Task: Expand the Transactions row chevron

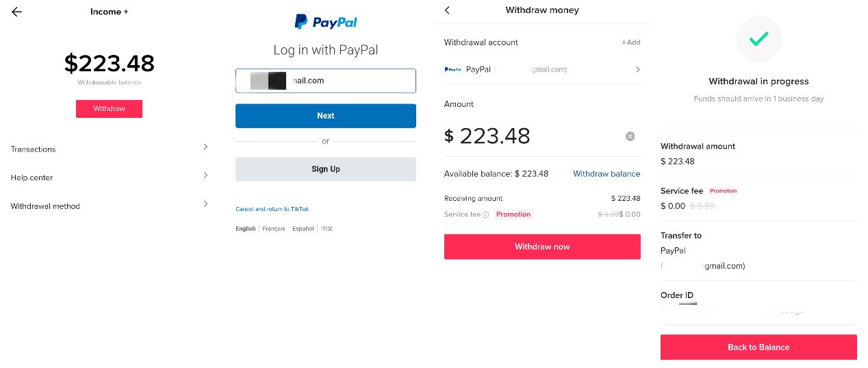Action: click(x=205, y=147)
